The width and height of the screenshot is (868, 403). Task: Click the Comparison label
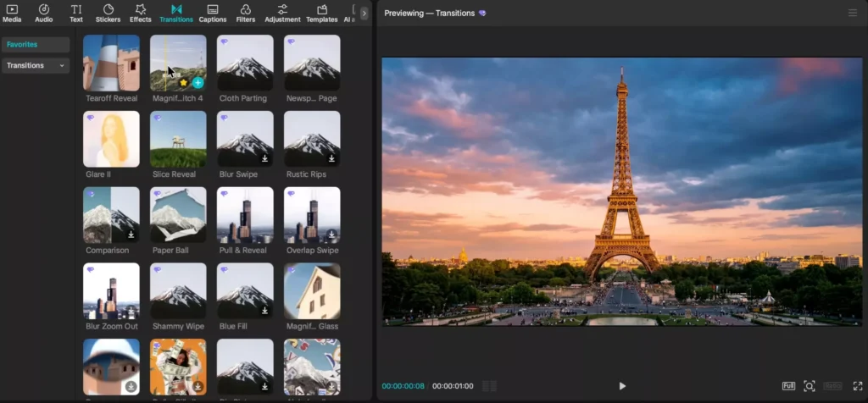pos(108,251)
